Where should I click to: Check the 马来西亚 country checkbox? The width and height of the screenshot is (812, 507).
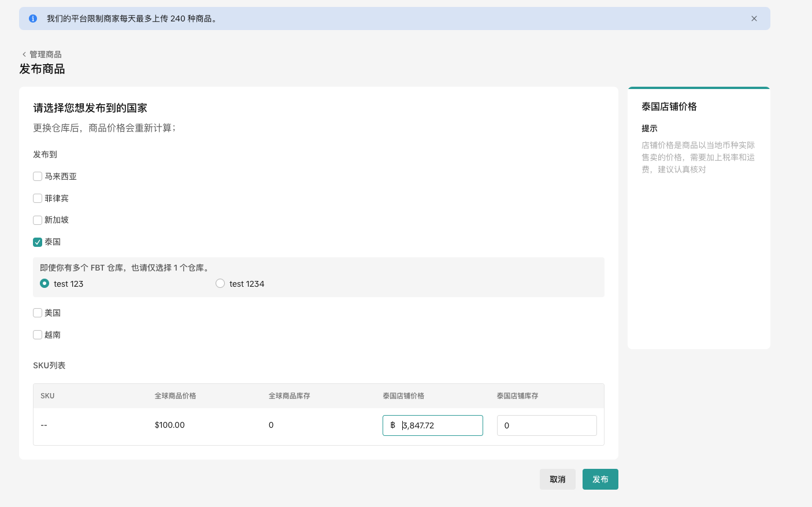point(38,176)
